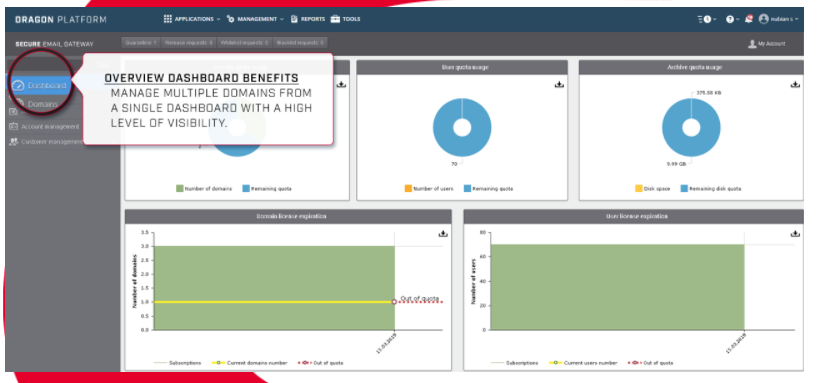Image resolution: width=818 pixels, height=383 pixels.
Task: Click the User quota usage panel header
Action: pos(462,67)
